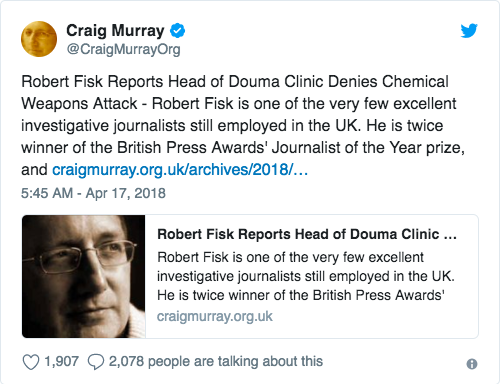This screenshot has width=501, height=384.
Task: Follow the craigmurray.org.uk/archives/2018 link
Action: [x=180, y=170]
